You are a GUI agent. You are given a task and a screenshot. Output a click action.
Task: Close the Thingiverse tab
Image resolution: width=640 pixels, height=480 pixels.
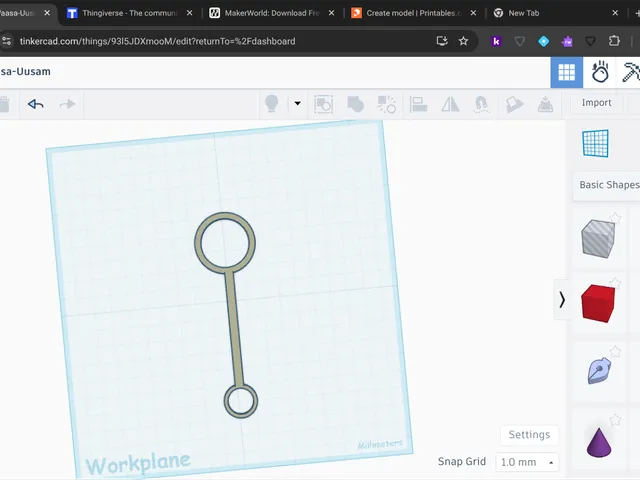(190, 13)
